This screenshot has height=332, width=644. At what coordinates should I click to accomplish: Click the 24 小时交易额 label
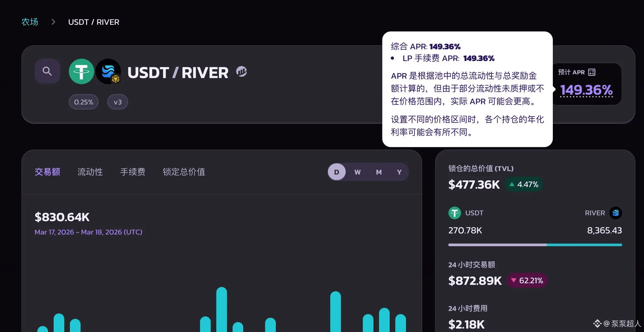pyautogui.click(x=472, y=265)
